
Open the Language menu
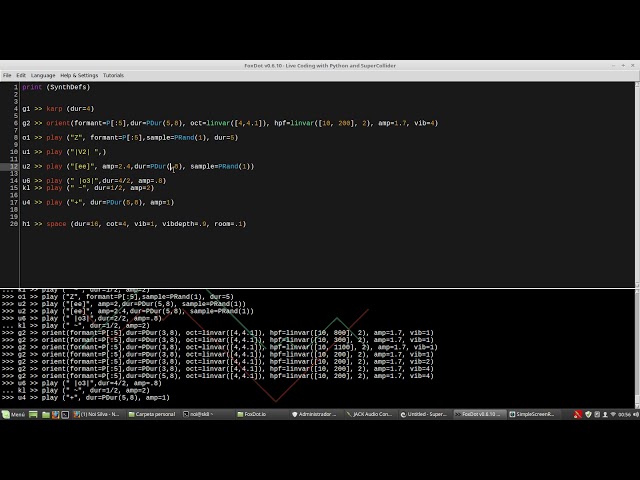43,76
